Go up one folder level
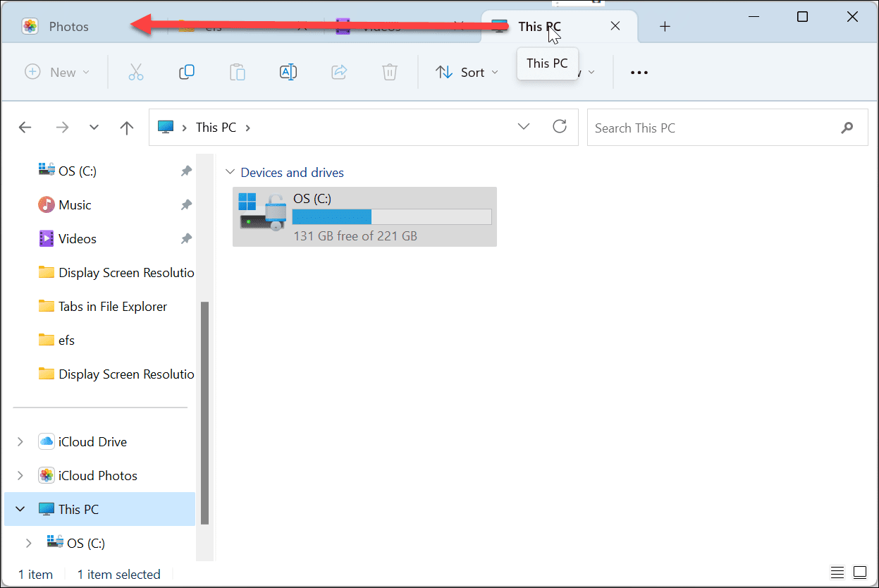 click(127, 128)
